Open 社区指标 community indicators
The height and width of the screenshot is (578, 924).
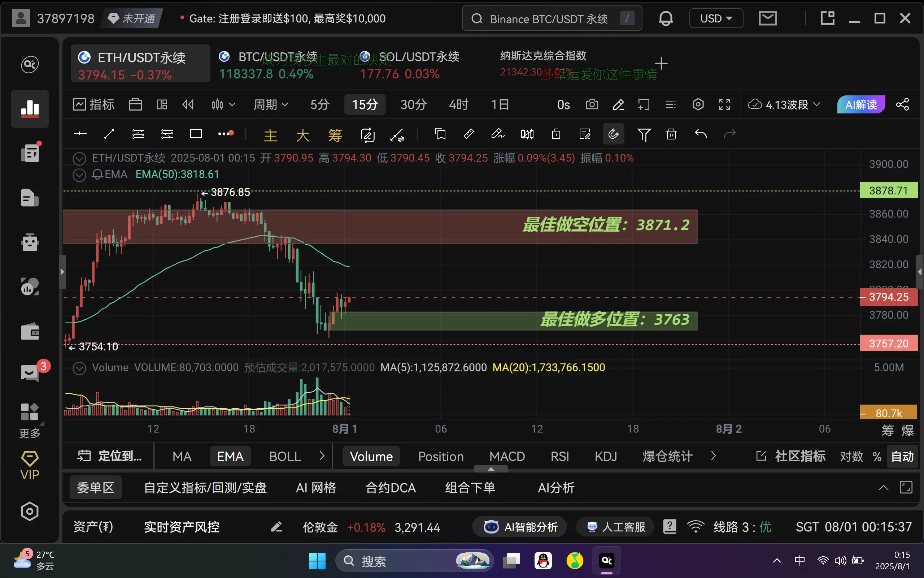(791, 456)
